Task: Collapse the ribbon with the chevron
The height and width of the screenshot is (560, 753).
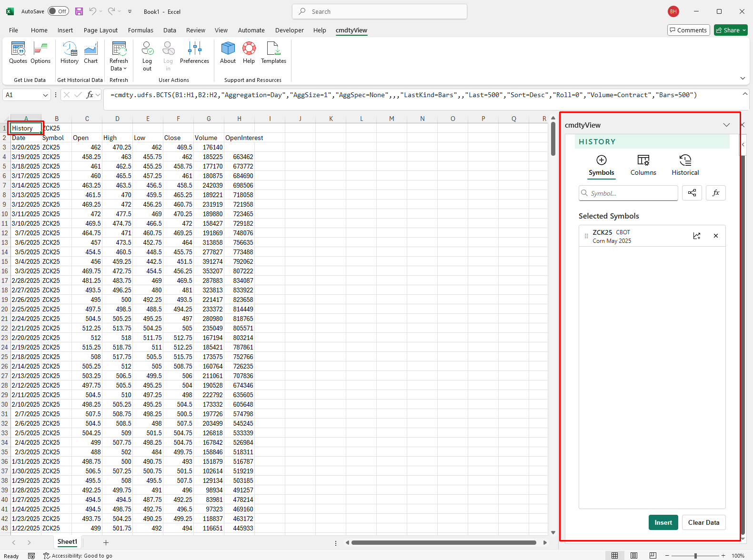Action: click(x=743, y=78)
